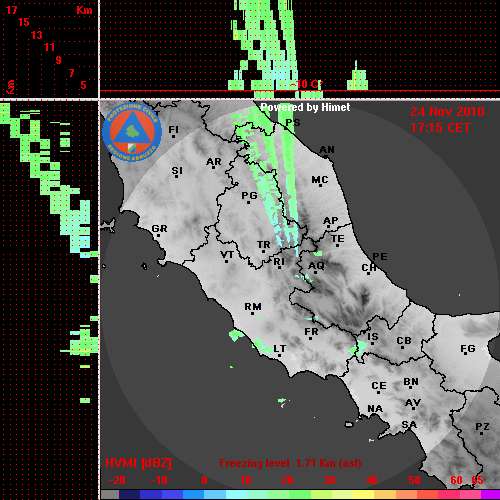Click the SA city label
This screenshot has width=500, height=500.
coord(409,425)
